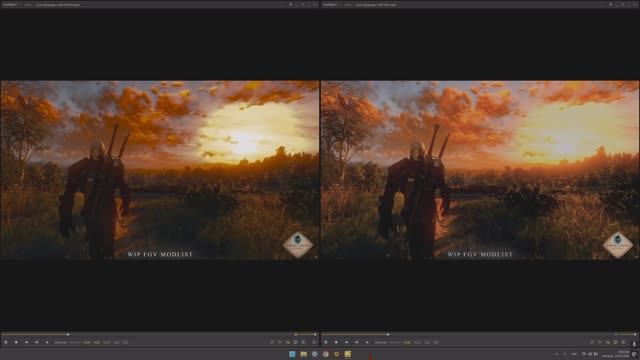This screenshot has height=360, width=640.
Task: Skip to next file in left player
Action: click(x=37, y=342)
